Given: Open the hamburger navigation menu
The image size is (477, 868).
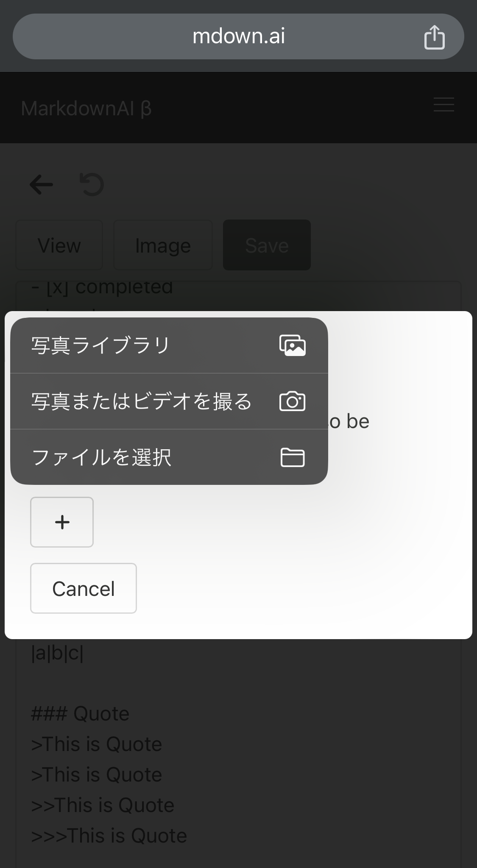Looking at the screenshot, I should 444,104.
